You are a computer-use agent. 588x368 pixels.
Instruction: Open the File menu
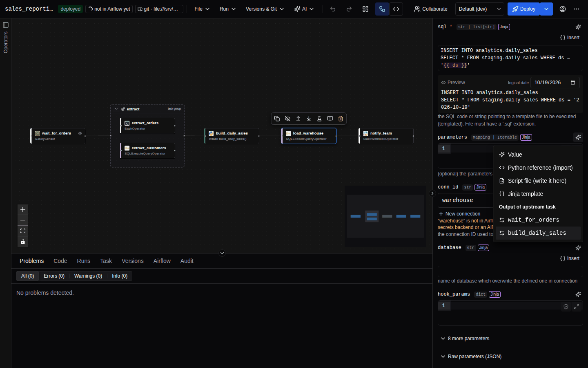point(202,9)
